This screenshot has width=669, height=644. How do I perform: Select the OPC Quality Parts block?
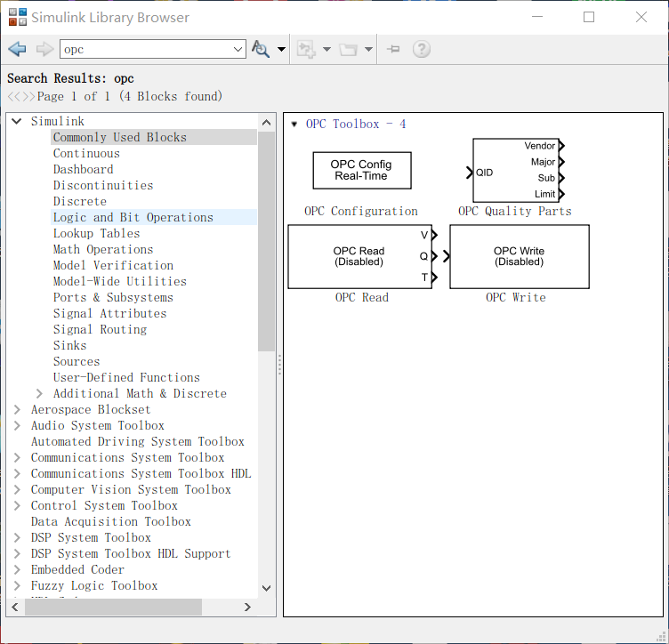pyautogui.click(x=515, y=170)
